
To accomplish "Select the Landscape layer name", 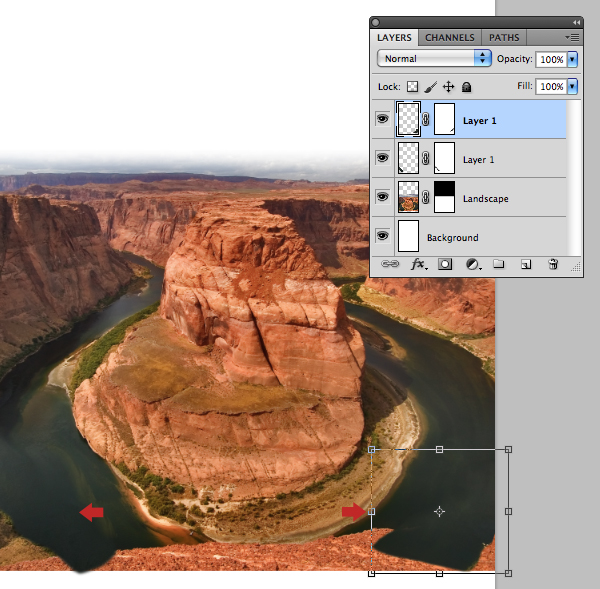I will (486, 199).
